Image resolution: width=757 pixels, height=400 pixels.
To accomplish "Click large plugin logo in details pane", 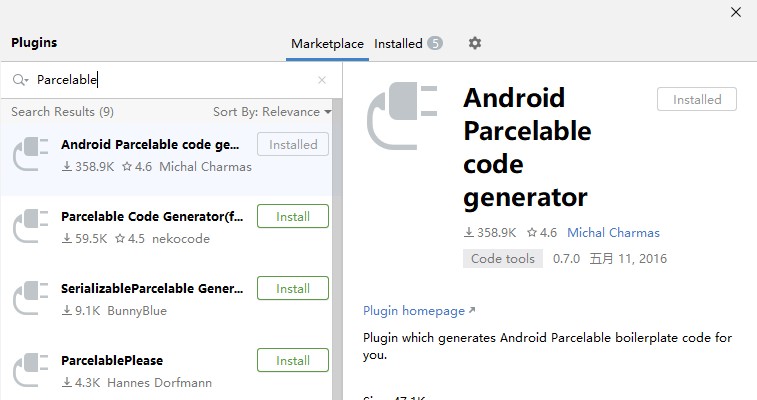I will 402,116.
